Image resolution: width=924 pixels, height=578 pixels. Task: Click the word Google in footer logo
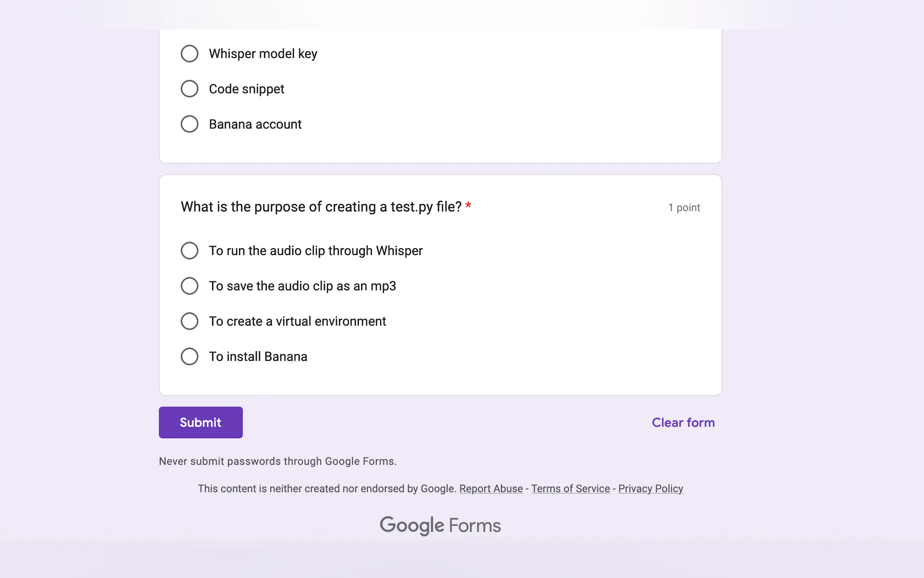pyautogui.click(x=412, y=525)
